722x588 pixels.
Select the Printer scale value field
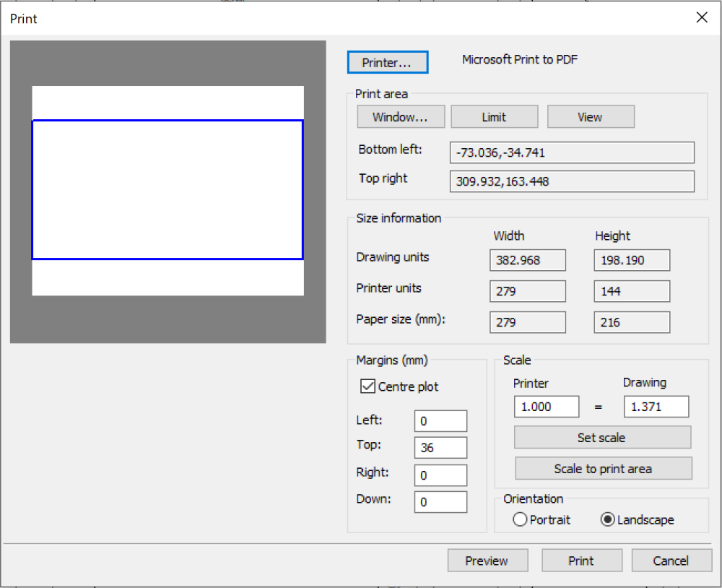(x=546, y=406)
